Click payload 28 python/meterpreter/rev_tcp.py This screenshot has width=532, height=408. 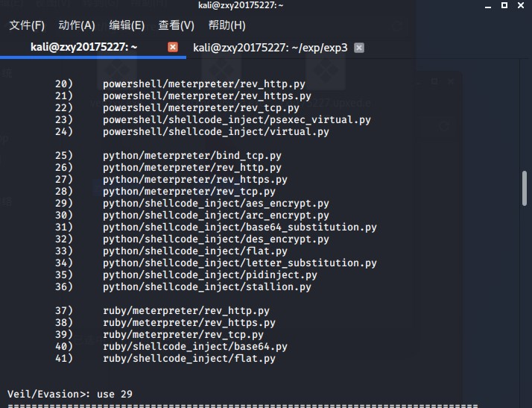165,191
